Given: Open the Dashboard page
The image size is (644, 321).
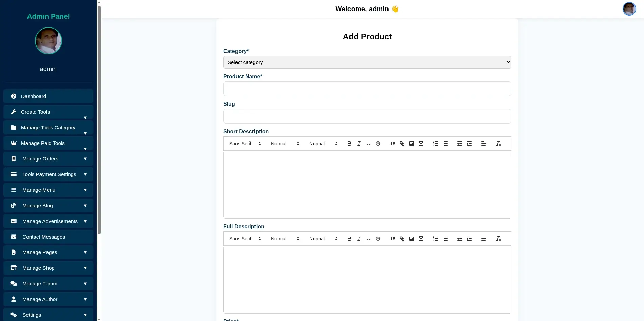Looking at the screenshot, I should click(x=48, y=96).
